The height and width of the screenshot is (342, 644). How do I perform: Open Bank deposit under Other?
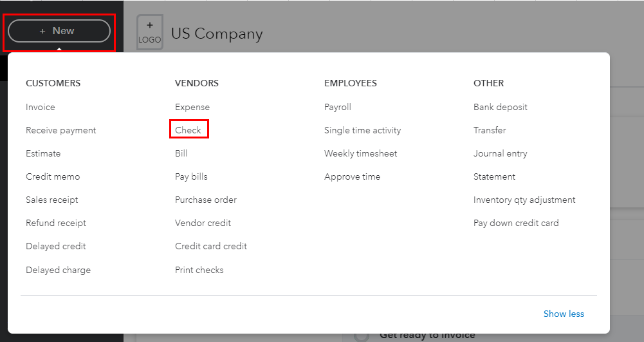coord(501,108)
